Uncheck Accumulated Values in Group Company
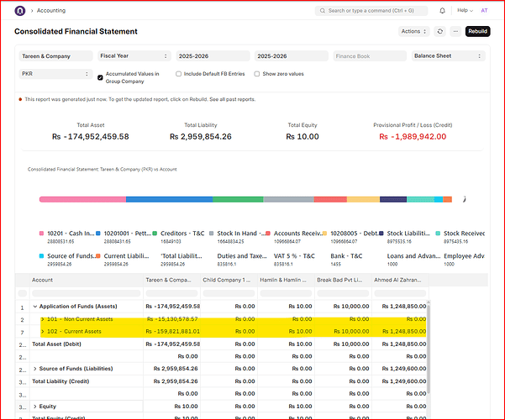The height and width of the screenshot is (420, 505). coord(100,77)
